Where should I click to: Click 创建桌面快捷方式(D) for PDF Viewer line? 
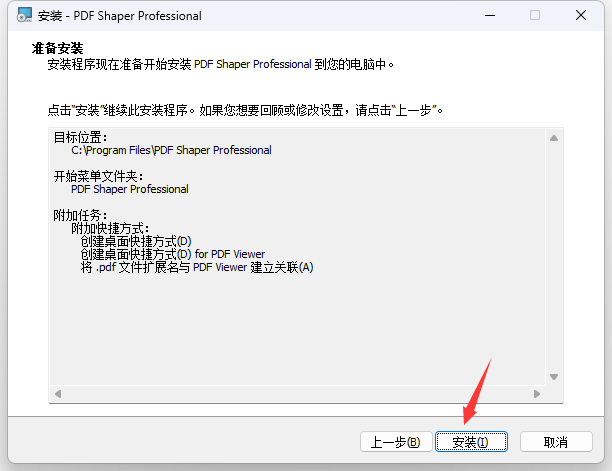point(173,254)
